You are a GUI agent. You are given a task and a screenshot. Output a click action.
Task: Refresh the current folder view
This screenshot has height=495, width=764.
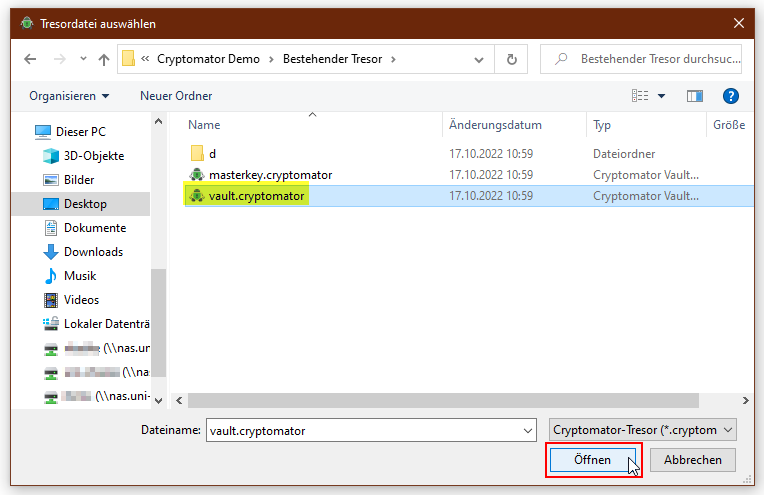click(x=511, y=59)
